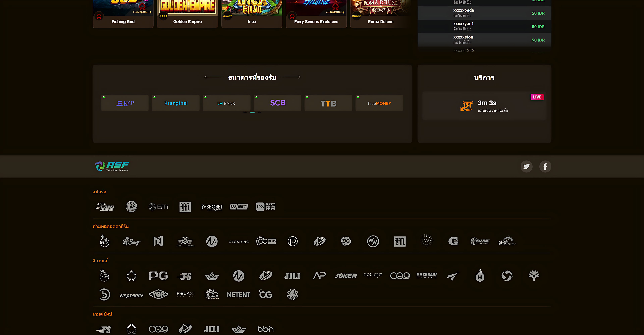Open the Golden Empire game card
The width and height of the screenshot is (644, 335).
[x=187, y=14]
